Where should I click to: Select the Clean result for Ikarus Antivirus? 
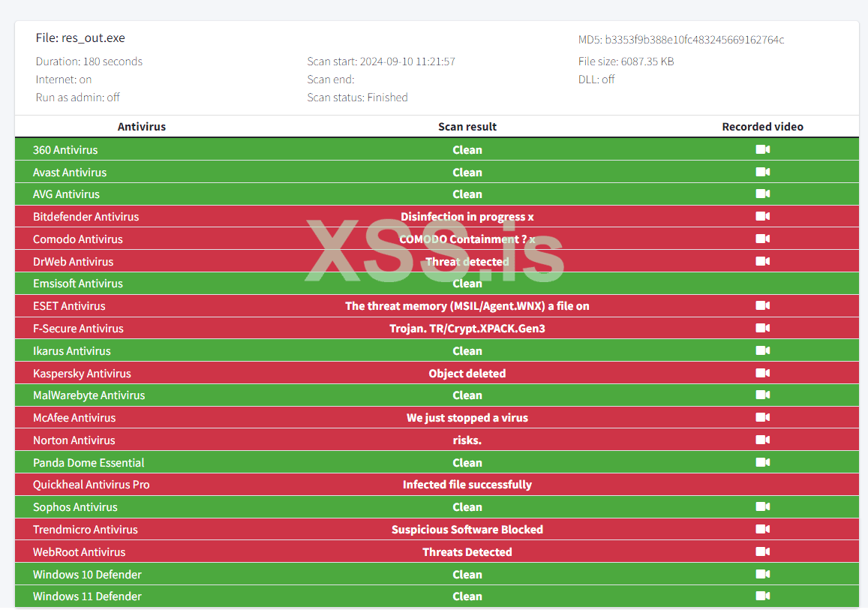(x=467, y=351)
